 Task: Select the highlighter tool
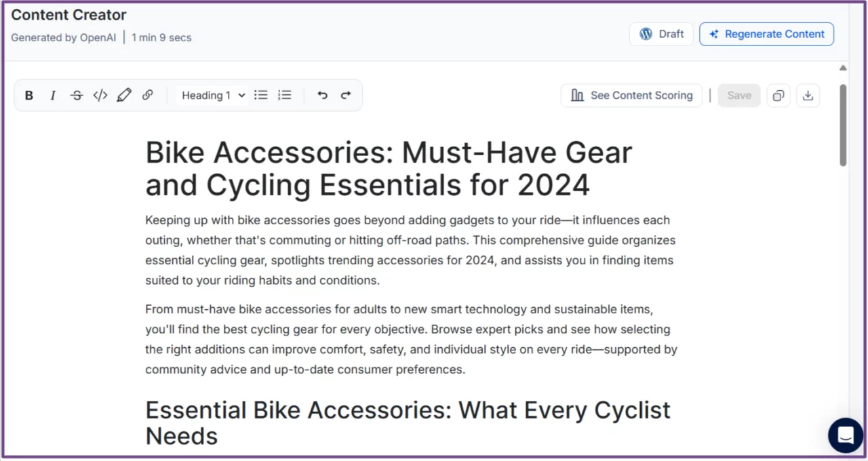[x=124, y=95]
